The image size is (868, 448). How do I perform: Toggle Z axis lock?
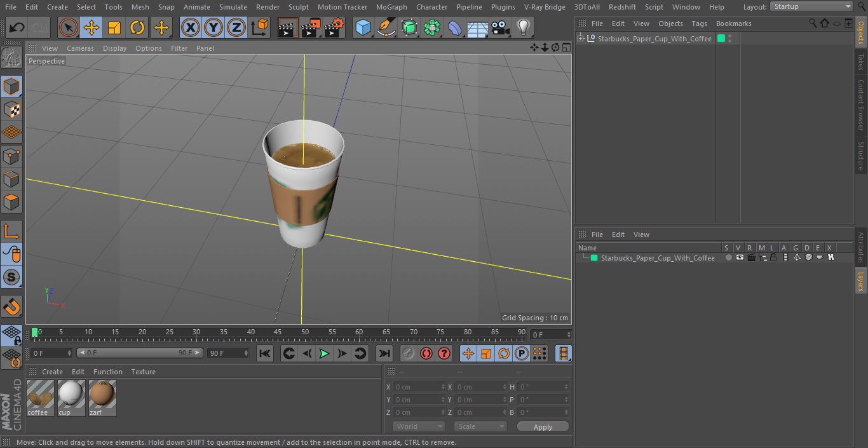(x=236, y=27)
